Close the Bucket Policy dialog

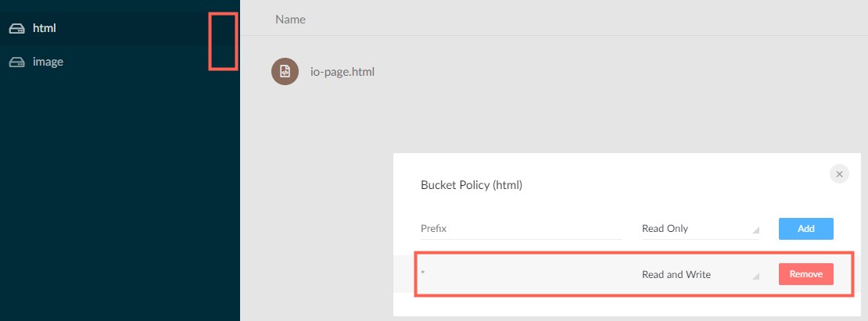pyautogui.click(x=839, y=174)
